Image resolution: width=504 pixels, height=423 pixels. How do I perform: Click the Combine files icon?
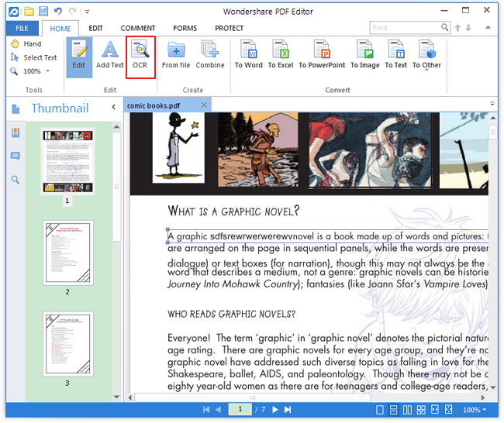click(x=210, y=55)
